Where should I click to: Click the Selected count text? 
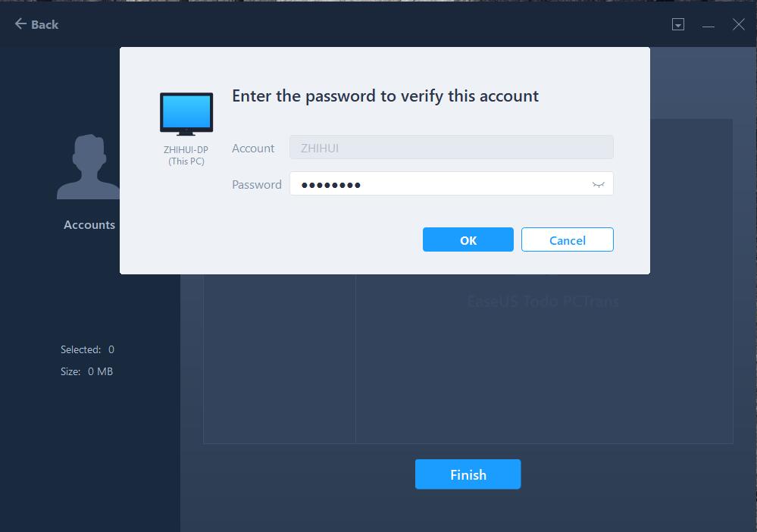click(87, 349)
